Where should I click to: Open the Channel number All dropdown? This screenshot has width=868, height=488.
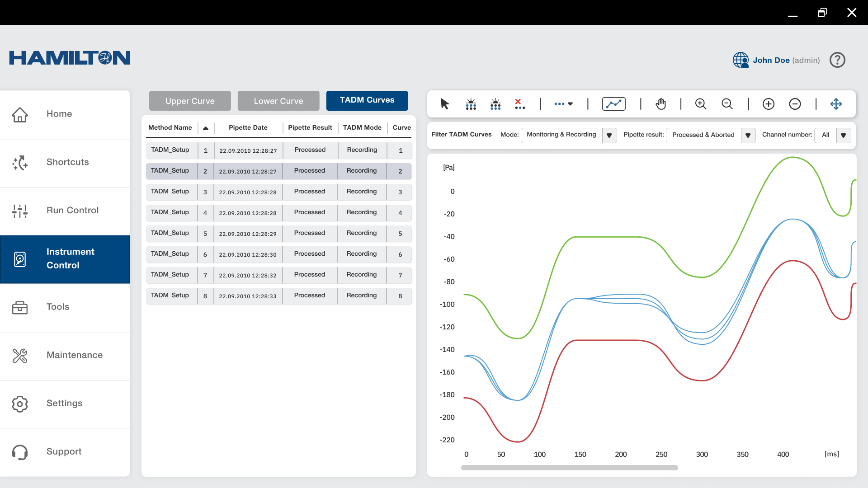(833, 135)
